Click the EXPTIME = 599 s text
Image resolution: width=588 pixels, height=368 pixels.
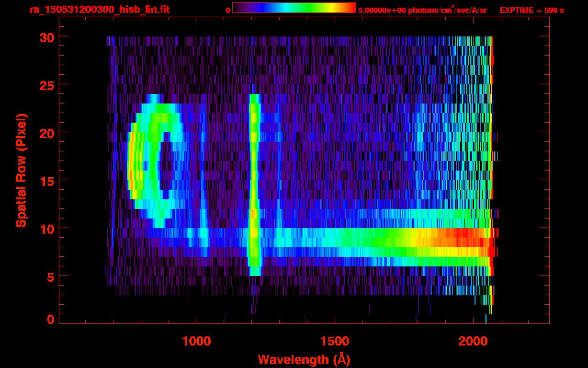point(531,10)
